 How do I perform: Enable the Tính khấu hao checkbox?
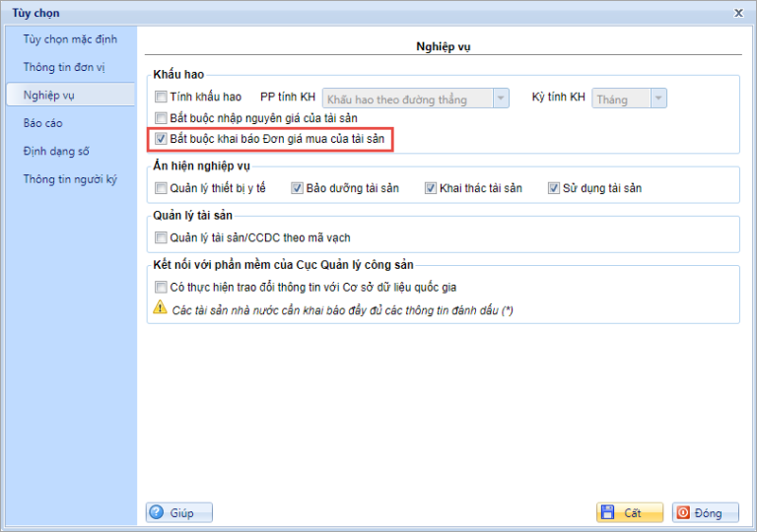point(162,98)
